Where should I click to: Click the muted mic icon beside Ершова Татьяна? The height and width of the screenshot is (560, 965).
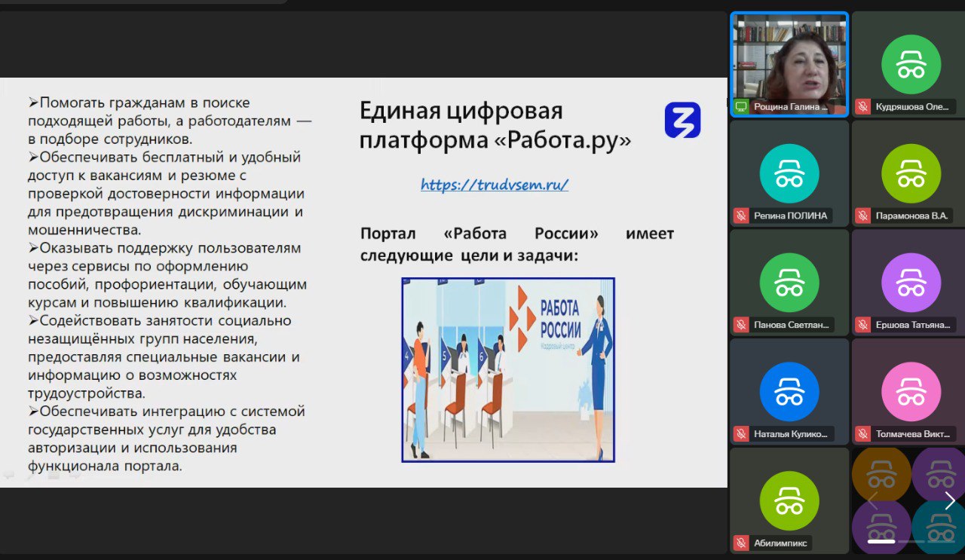pos(863,325)
